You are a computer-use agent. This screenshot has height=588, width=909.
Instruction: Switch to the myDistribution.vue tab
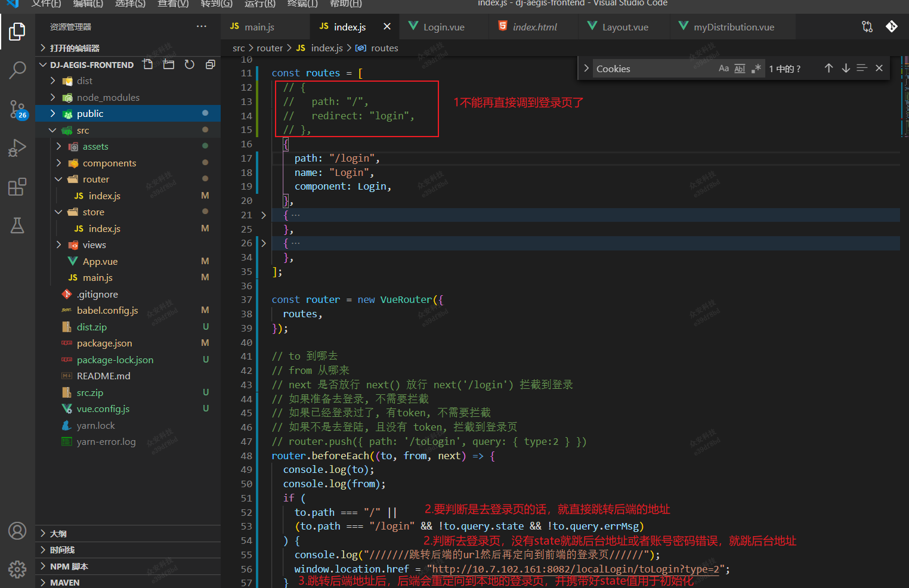(x=734, y=27)
